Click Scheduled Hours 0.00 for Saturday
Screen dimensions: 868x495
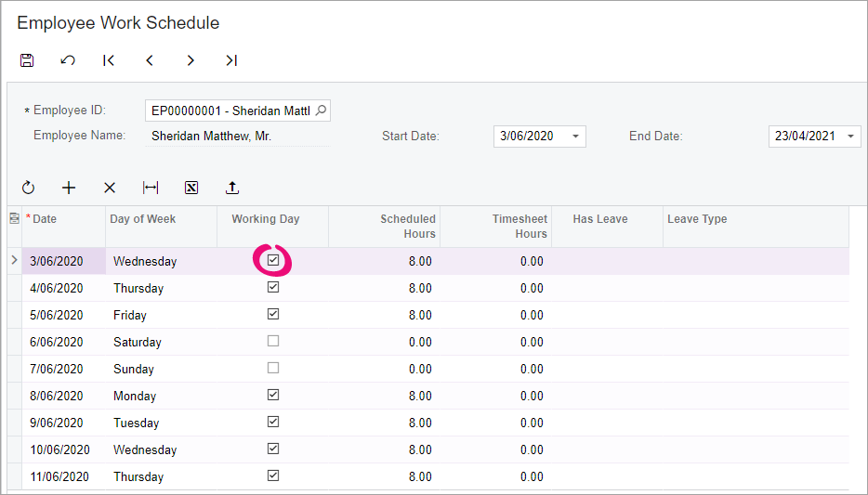(x=384, y=342)
